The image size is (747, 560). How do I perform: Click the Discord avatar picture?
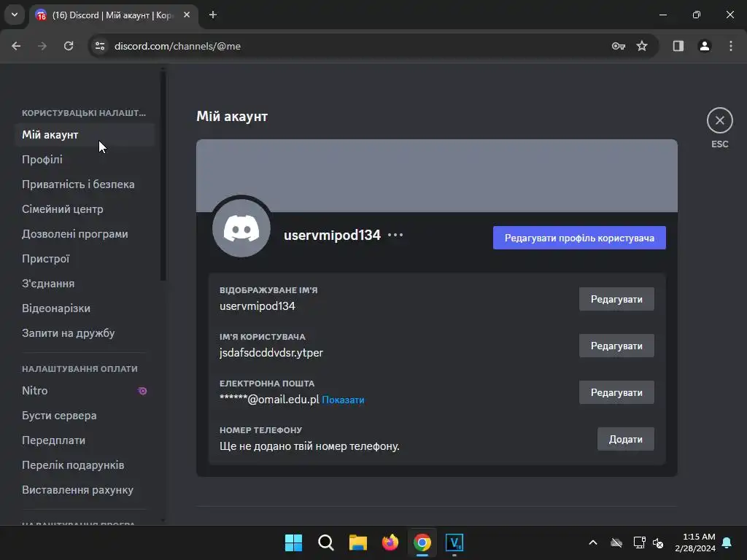pyautogui.click(x=241, y=228)
